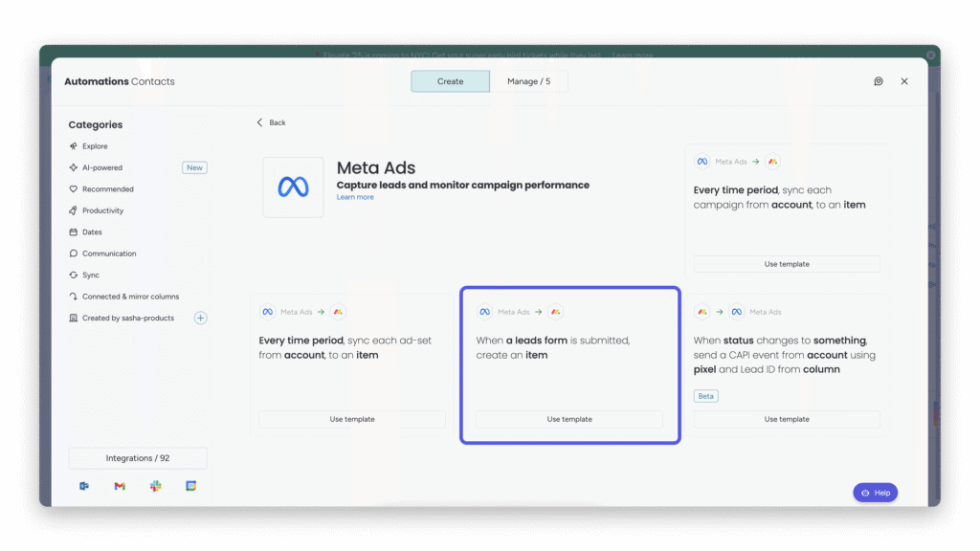980x551 pixels.
Task: Click the New badge next to AI-powered
Action: point(194,167)
